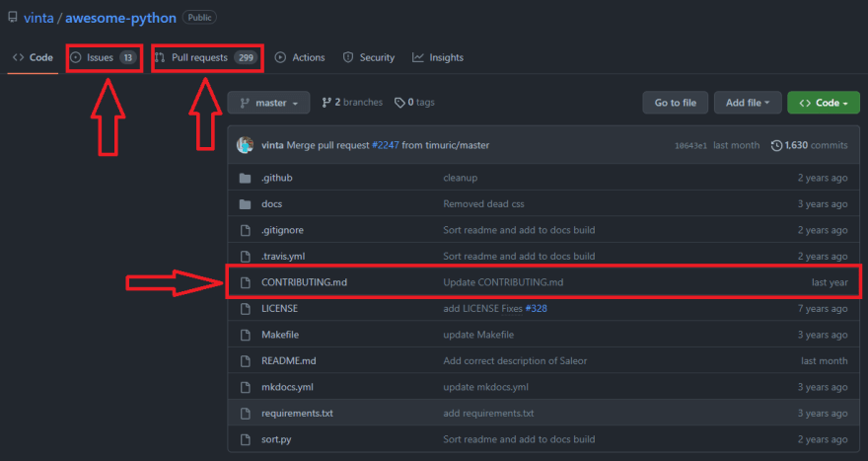Click the Go to file button
Viewport: 868px width, 461px height.
pyautogui.click(x=676, y=103)
